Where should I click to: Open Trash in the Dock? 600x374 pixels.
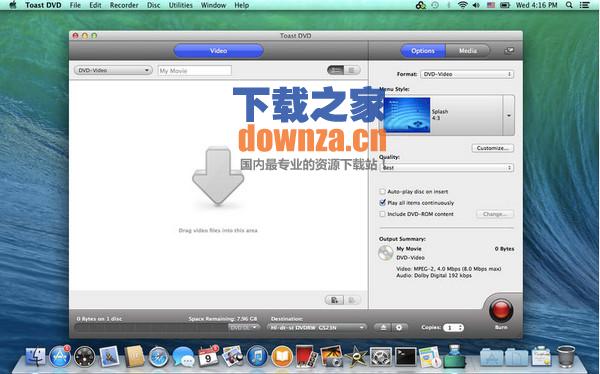(566, 356)
